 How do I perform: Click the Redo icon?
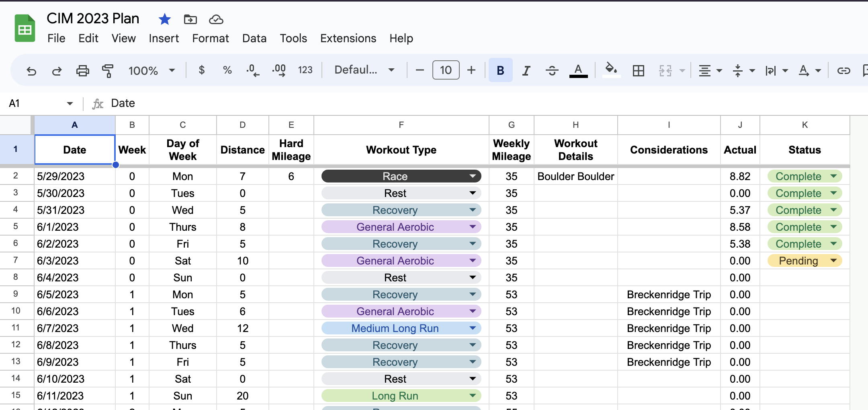point(57,70)
